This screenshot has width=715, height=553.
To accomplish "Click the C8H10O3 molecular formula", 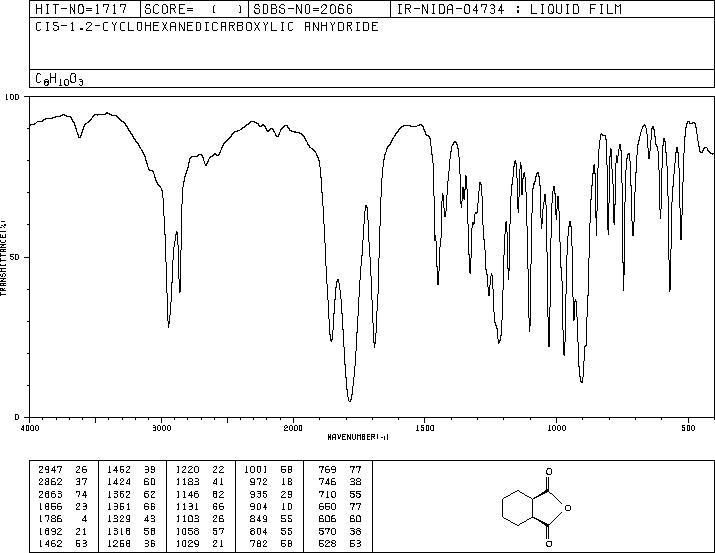I will pos(59,79).
